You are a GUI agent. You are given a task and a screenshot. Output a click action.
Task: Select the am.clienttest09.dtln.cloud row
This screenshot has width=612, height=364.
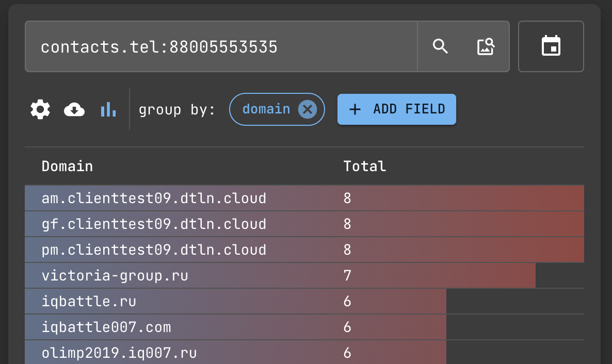pyautogui.click(x=154, y=198)
